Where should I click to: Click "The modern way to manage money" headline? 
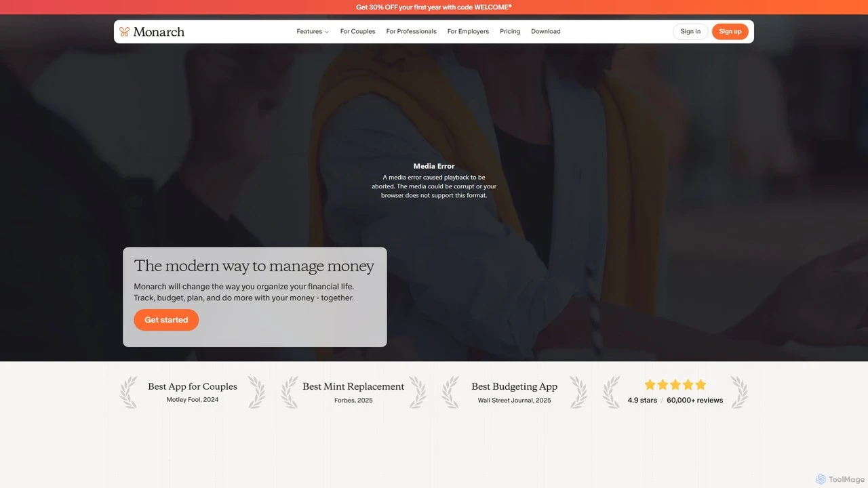click(254, 266)
